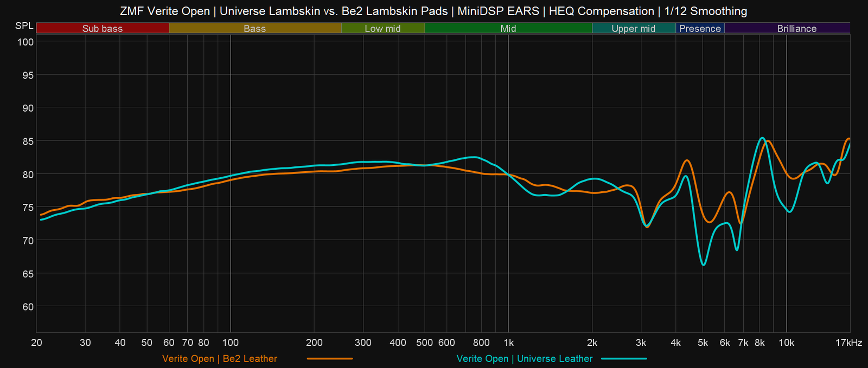The width and height of the screenshot is (868, 368).
Task: Click the Sub bass band label
Action: click(x=103, y=29)
